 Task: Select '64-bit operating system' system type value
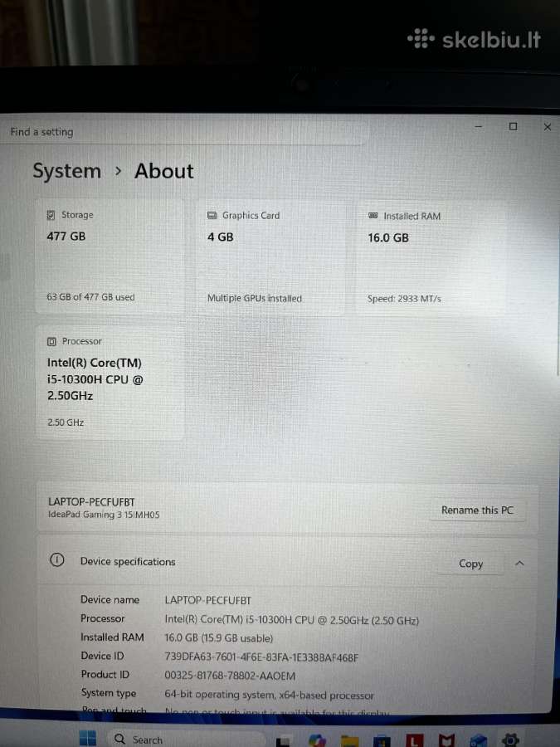[x=269, y=695]
